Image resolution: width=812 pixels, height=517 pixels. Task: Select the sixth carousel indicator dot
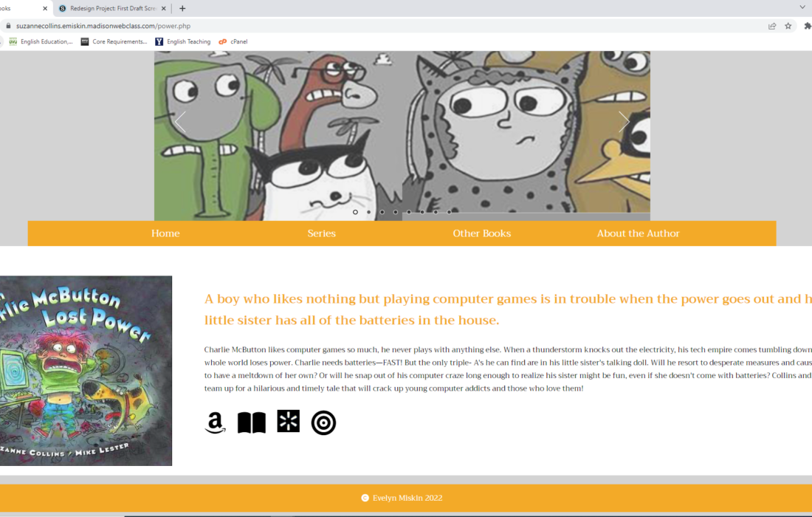pyautogui.click(x=422, y=212)
